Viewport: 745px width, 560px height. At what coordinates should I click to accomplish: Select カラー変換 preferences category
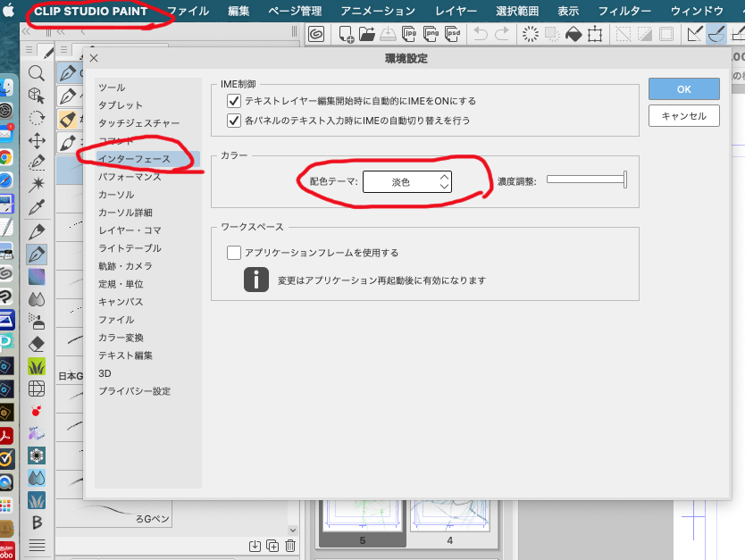(x=121, y=338)
